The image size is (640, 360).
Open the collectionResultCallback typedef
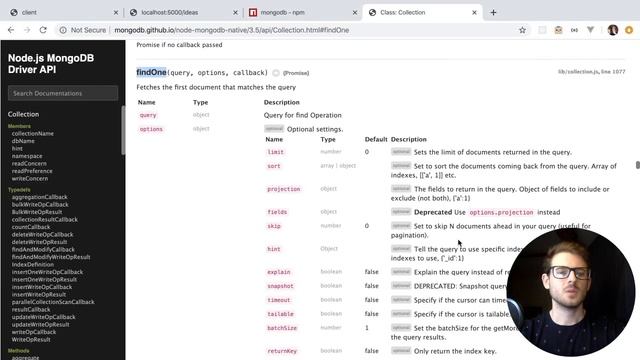pos(44,219)
